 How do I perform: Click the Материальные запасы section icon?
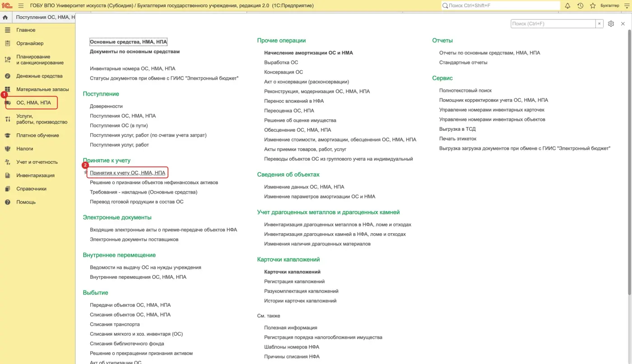pyautogui.click(x=7, y=89)
